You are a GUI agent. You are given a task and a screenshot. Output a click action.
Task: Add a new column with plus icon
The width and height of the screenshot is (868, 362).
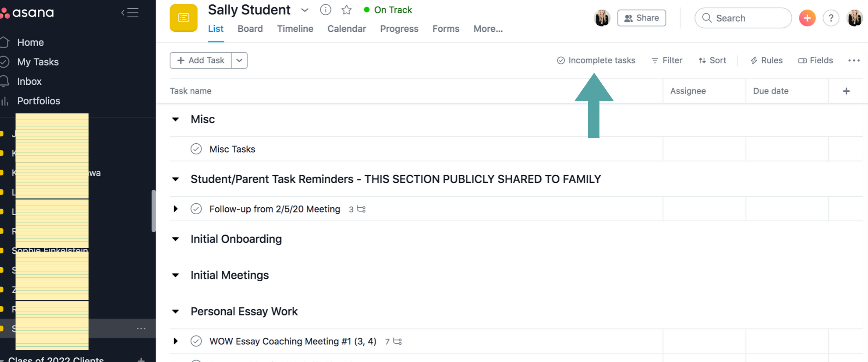tap(846, 91)
